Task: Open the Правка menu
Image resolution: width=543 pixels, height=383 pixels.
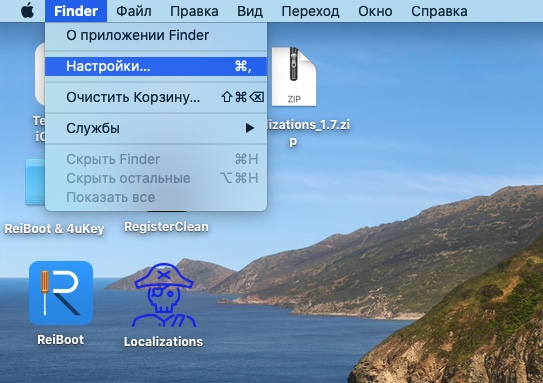Action: (194, 11)
